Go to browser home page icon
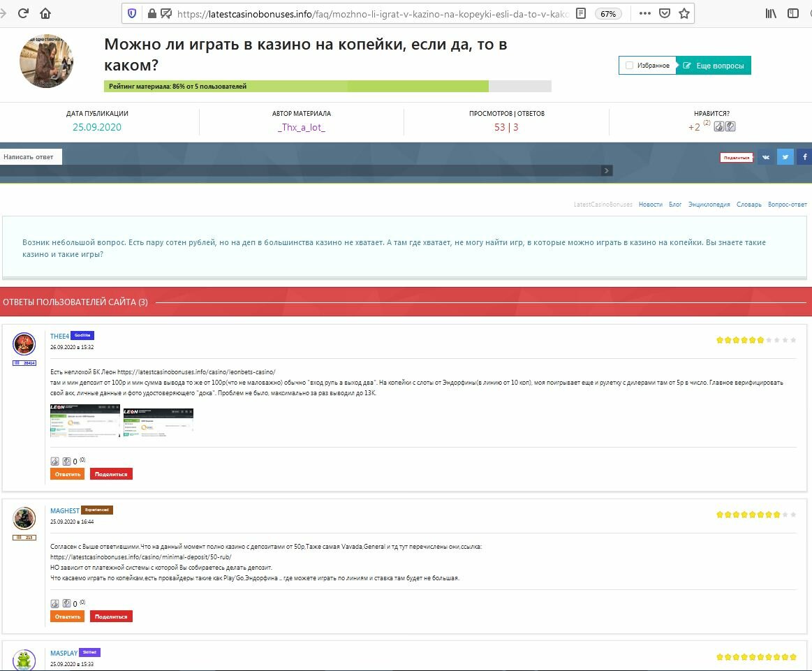The width and height of the screenshot is (812, 671). pos(45,13)
